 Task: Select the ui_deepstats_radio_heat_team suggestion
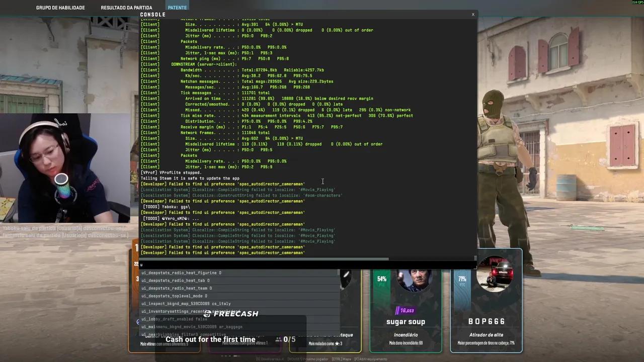[176, 288]
